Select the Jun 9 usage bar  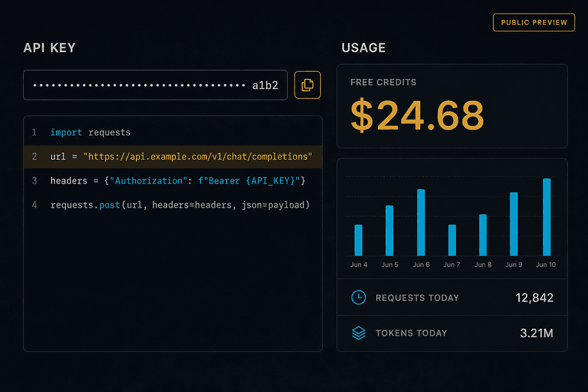514,224
